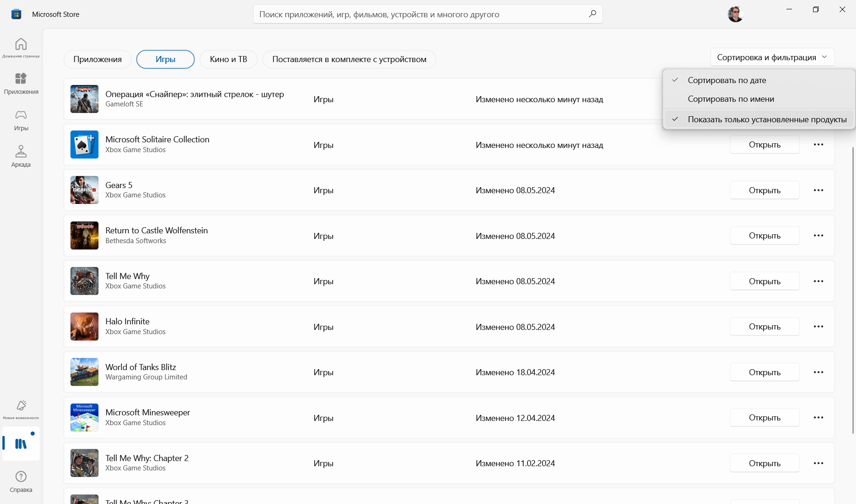The height and width of the screenshot is (504, 856).
Task: Open more options for Microsoft Solitaire Collection
Action: (818, 145)
